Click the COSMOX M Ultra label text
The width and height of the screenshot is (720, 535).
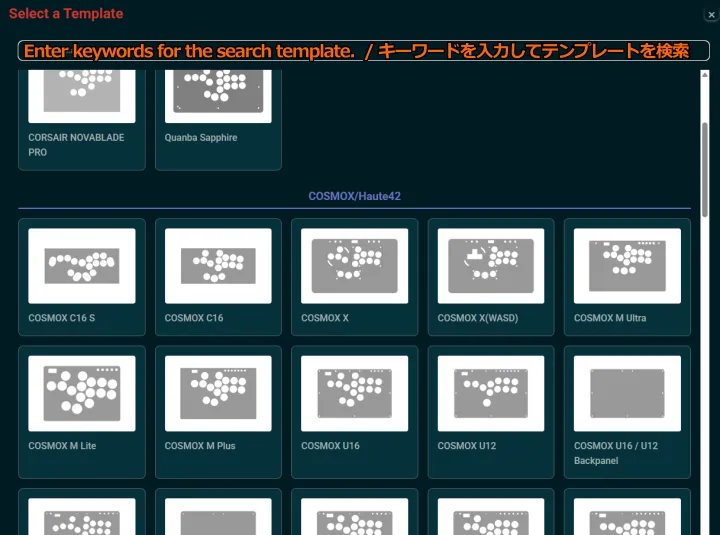[x=610, y=318]
